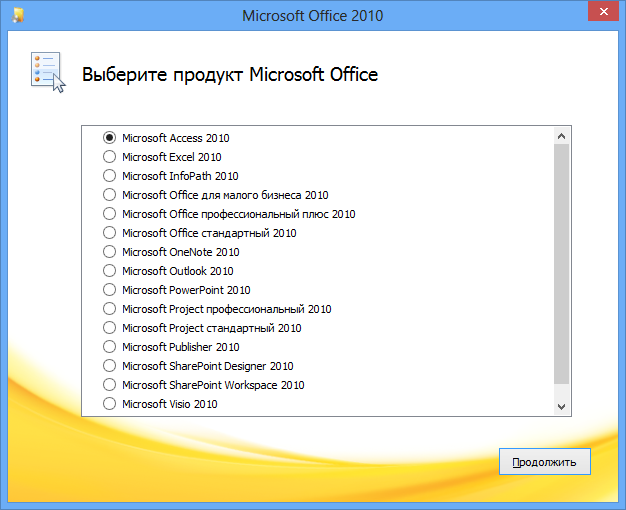The height and width of the screenshot is (510, 626).
Task: Pick Microsoft Project профессиональный 2010
Action: (110, 309)
